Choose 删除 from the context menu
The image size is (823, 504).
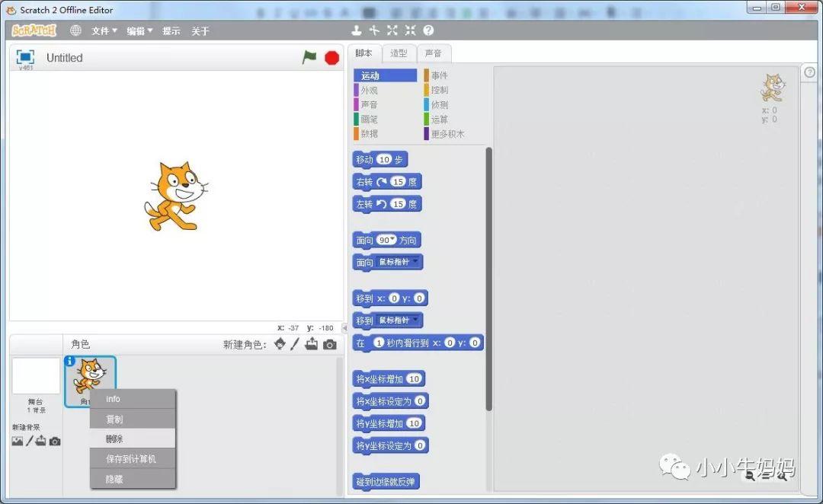pos(133,439)
